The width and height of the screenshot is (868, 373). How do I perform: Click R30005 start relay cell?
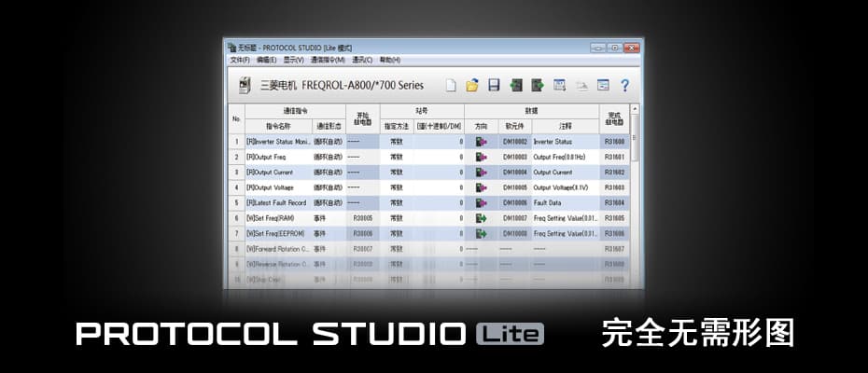(363, 217)
